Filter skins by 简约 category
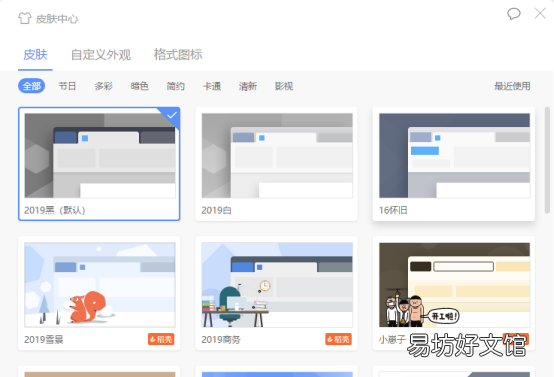 (176, 86)
